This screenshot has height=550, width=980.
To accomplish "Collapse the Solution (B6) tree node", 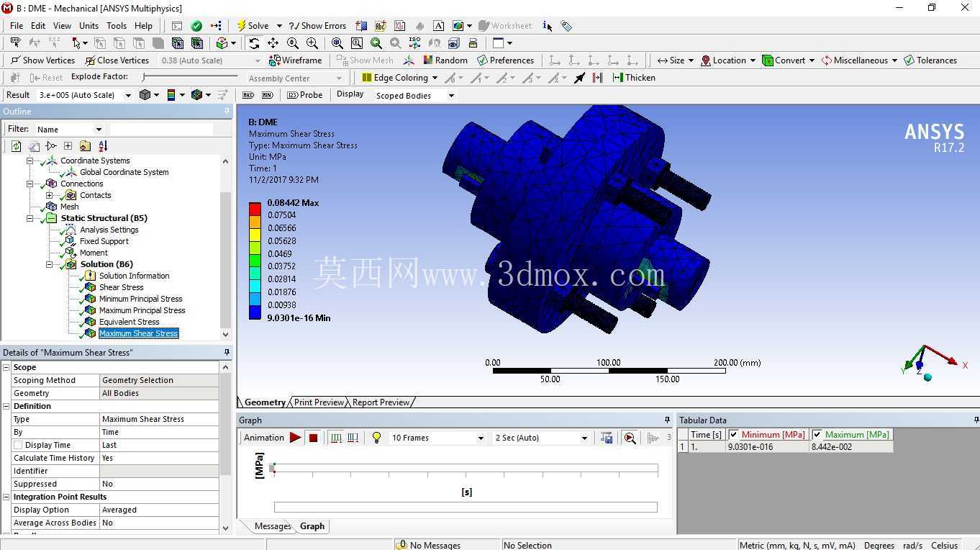I will (50, 264).
